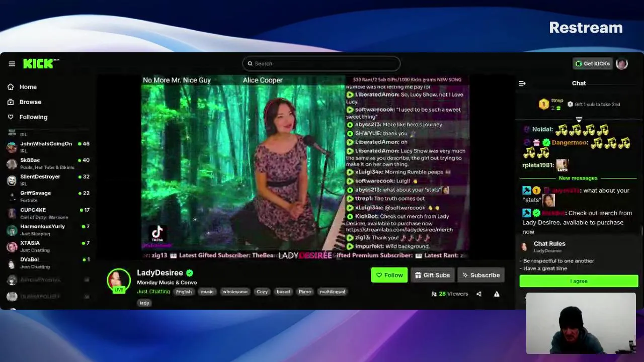This screenshot has width=644, height=362.
Task: Click XTASIA avatar thumbnail
Action: click(x=12, y=247)
